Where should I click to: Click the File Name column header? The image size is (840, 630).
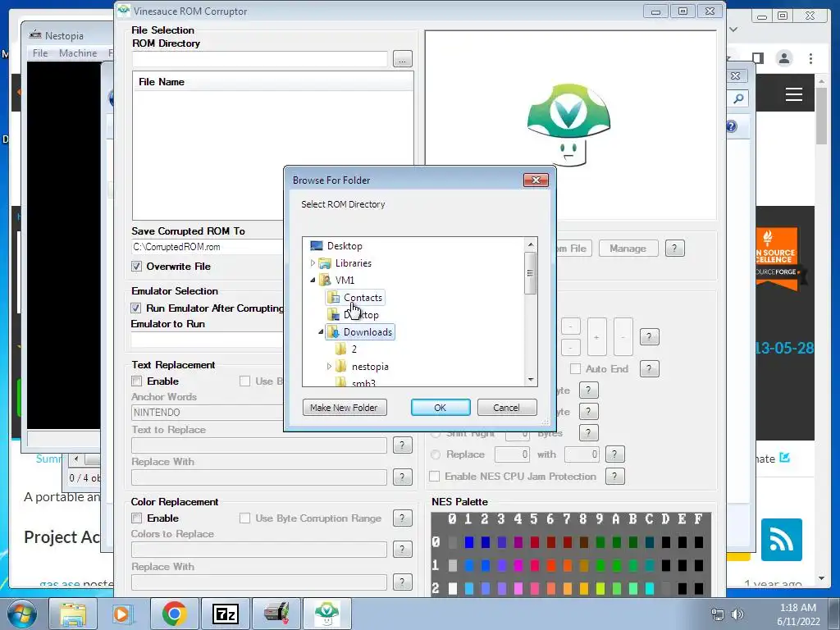click(x=272, y=81)
